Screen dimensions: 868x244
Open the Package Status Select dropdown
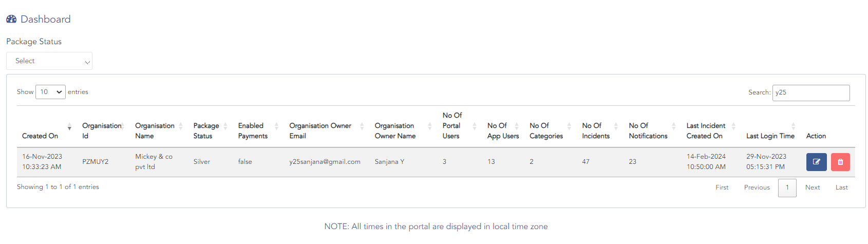[49, 61]
